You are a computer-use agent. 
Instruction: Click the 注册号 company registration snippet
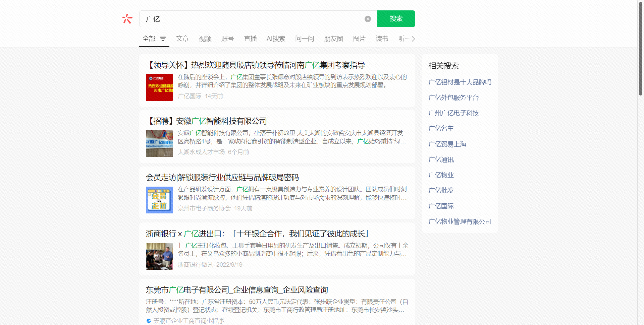pyautogui.click(x=277, y=306)
